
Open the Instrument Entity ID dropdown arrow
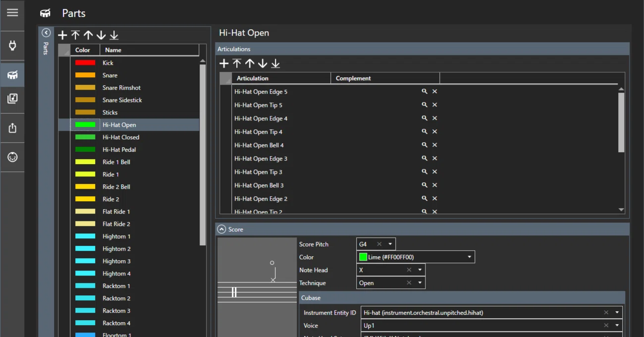point(617,313)
